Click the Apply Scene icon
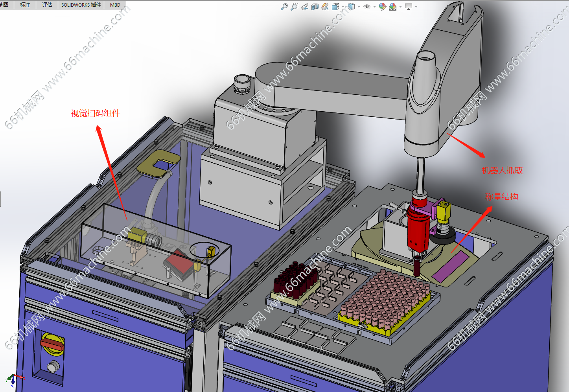The image size is (569, 392). coord(392,7)
